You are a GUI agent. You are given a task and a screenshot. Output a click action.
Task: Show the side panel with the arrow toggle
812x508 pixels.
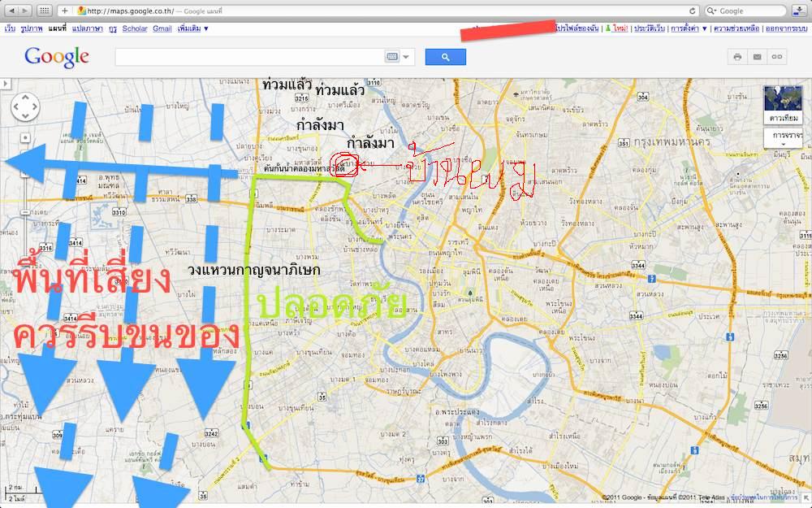point(5,84)
